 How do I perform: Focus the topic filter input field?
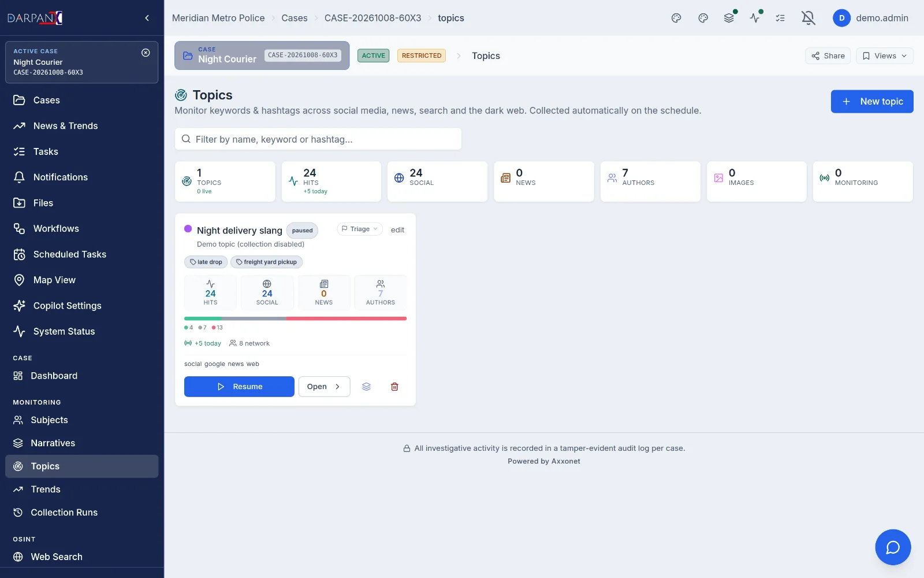(318, 139)
